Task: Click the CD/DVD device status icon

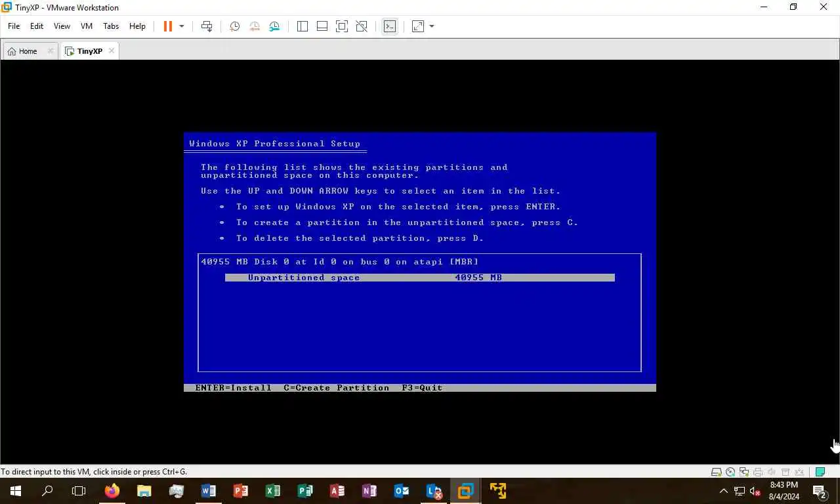Action: tap(730, 472)
